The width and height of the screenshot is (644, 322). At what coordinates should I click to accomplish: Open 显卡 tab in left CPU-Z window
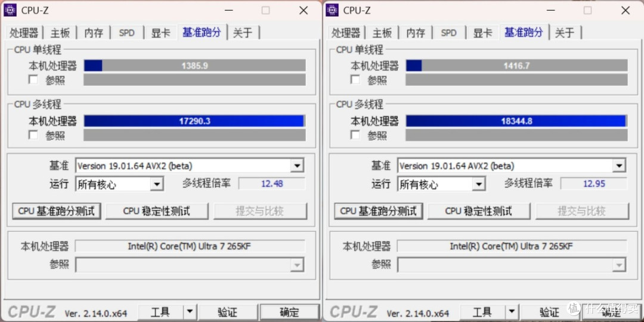pyautogui.click(x=160, y=33)
